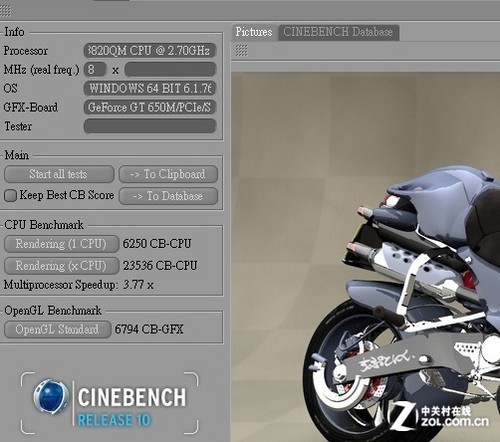The width and height of the screenshot is (500, 442).
Task: Copy results with To Clipboard button
Action: pos(168,174)
